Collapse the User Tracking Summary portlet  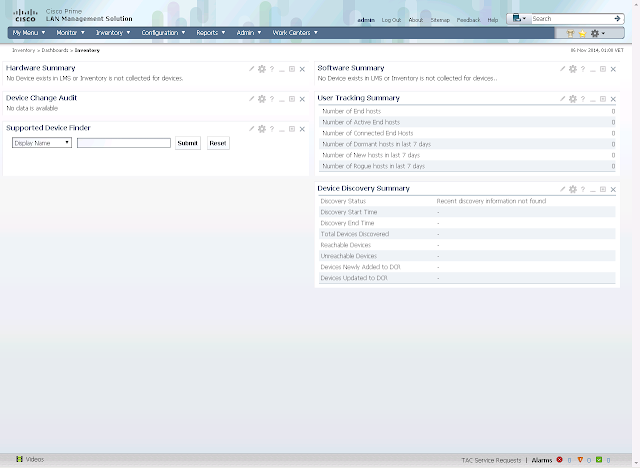pyautogui.click(x=592, y=99)
